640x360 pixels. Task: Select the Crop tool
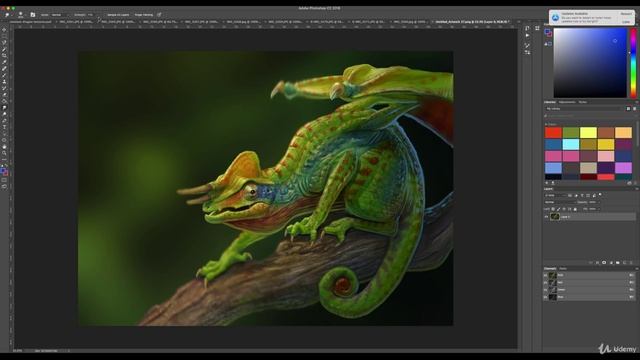pos(4,56)
